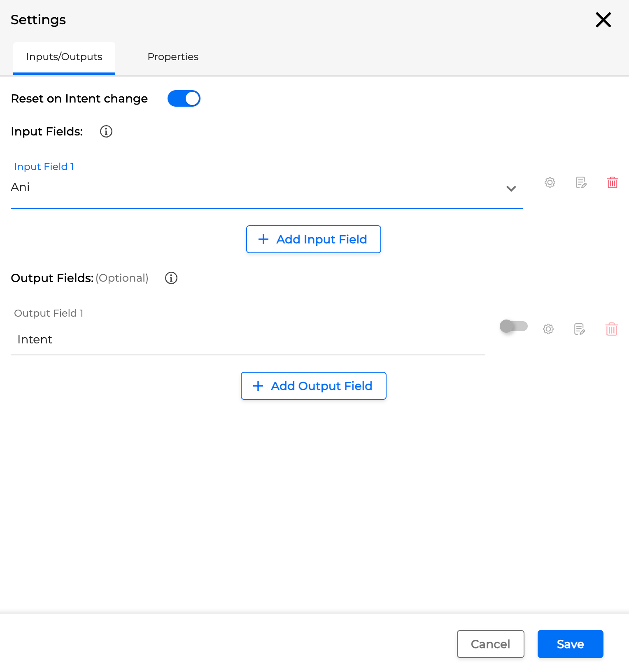Open settings gear for Output Field 1
This screenshot has width=629, height=672.
[x=548, y=329]
